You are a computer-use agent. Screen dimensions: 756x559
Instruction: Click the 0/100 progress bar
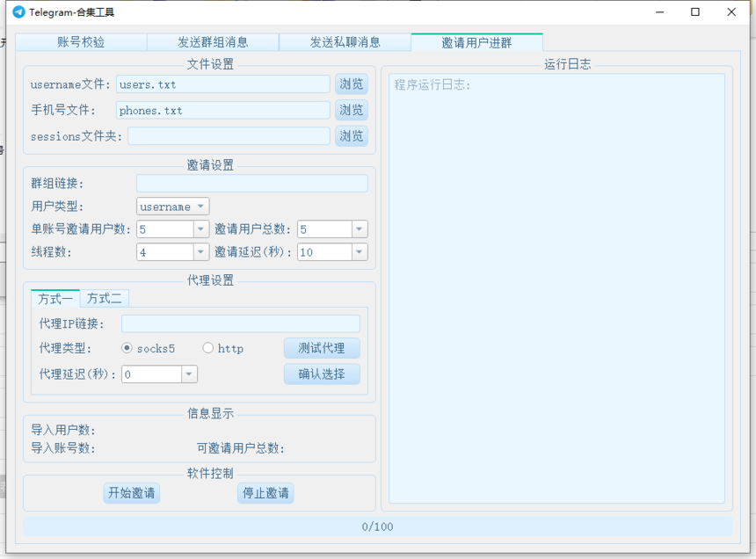(x=377, y=526)
